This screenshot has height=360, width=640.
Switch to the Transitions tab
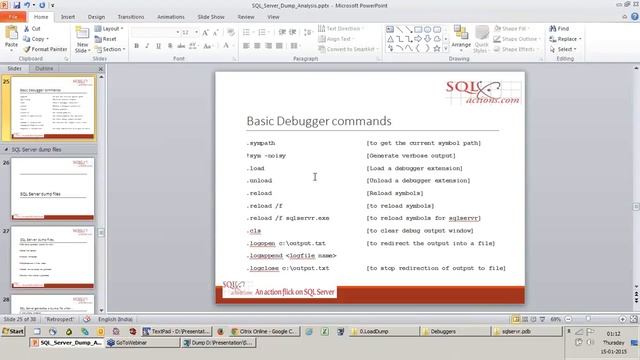tap(131, 17)
